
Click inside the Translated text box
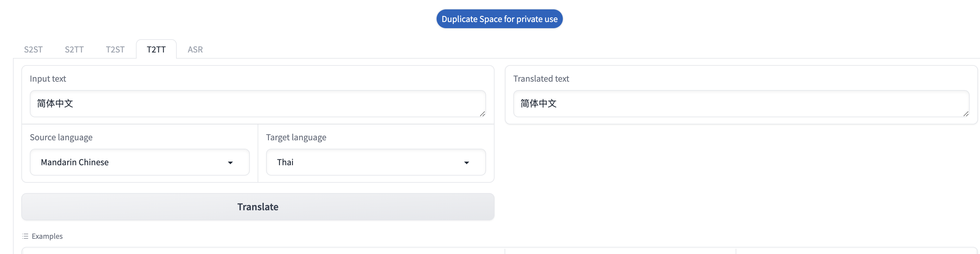pyautogui.click(x=741, y=104)
